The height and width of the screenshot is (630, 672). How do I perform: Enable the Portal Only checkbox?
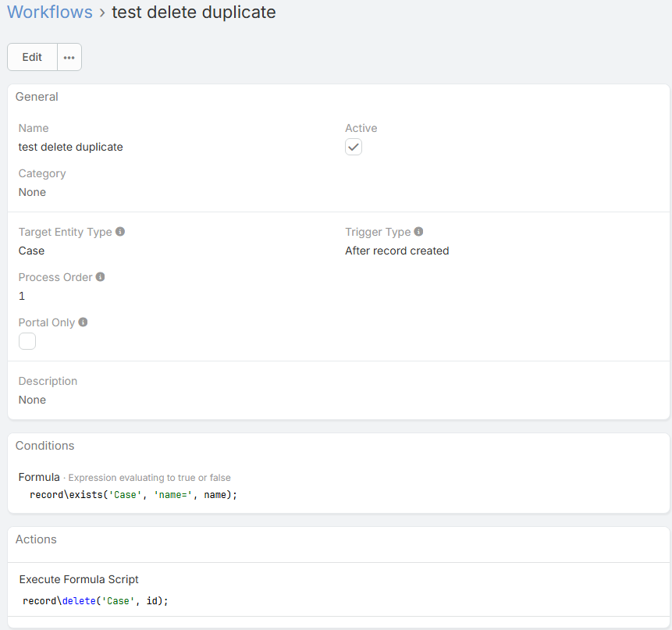[x=27, y=341]
